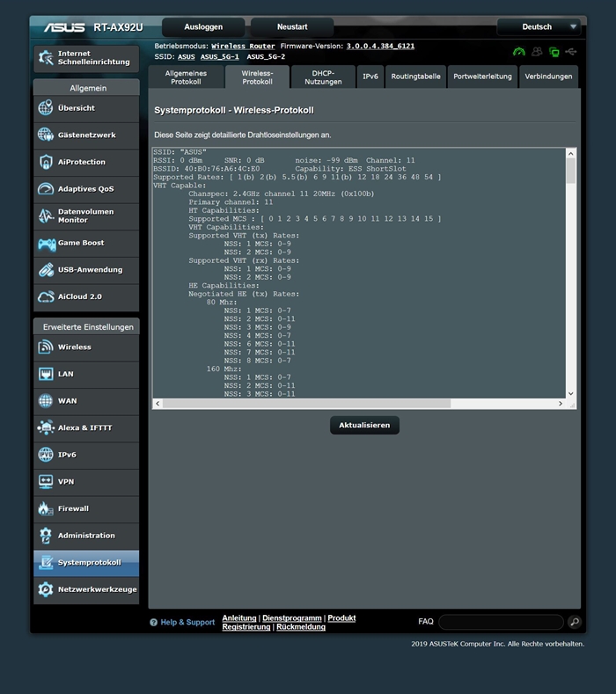Switch to Allgemeines Protokoll tab

(x=186, y=77)
